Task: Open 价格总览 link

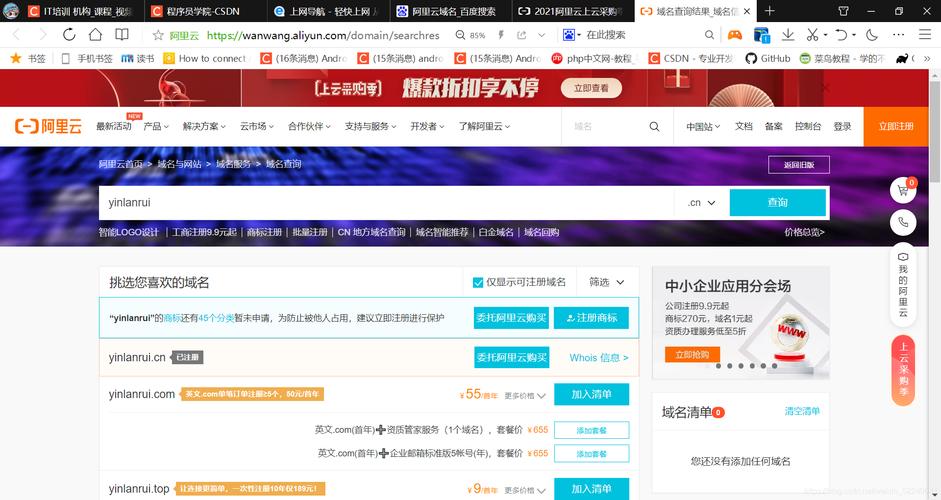Action: tap(804, 232)
